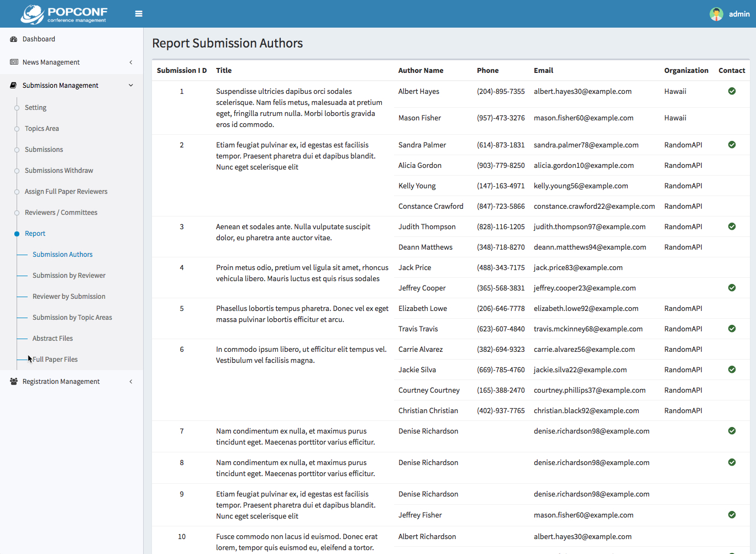The height and width of the screenshot is (554, 756).
Task: Expand the News Management chevron
Action: [x=131, y=62]
